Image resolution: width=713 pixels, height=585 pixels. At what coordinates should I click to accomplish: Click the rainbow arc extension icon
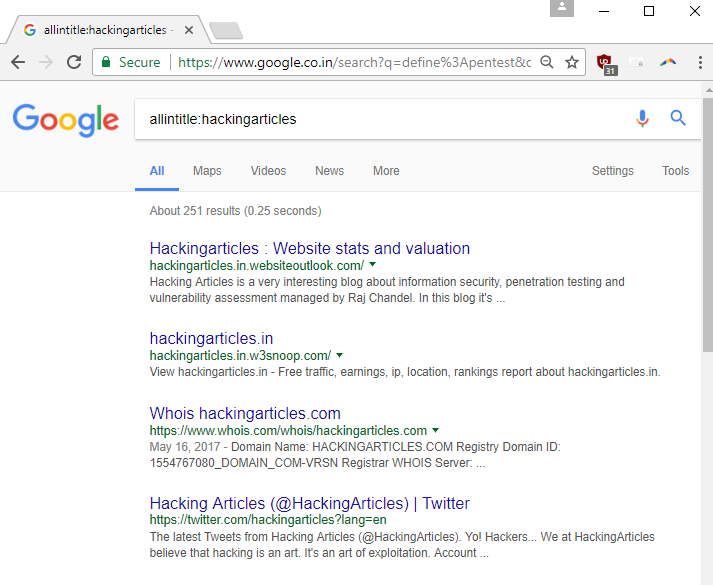[x=668, y=62]
